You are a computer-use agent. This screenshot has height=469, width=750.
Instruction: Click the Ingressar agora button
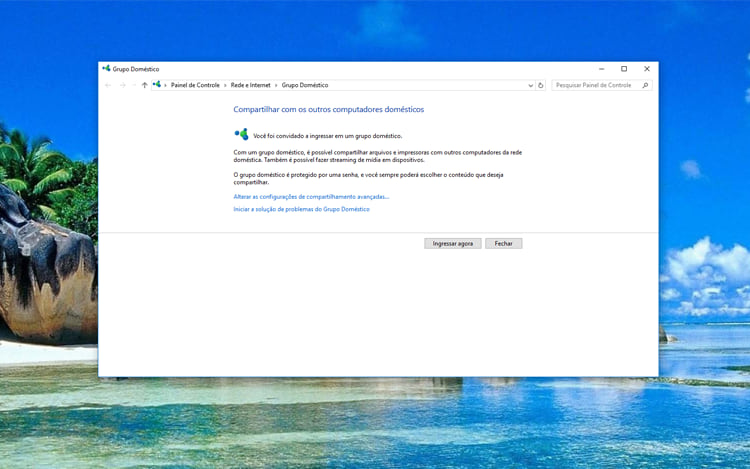pyautogui.click(x=452, y=243)
